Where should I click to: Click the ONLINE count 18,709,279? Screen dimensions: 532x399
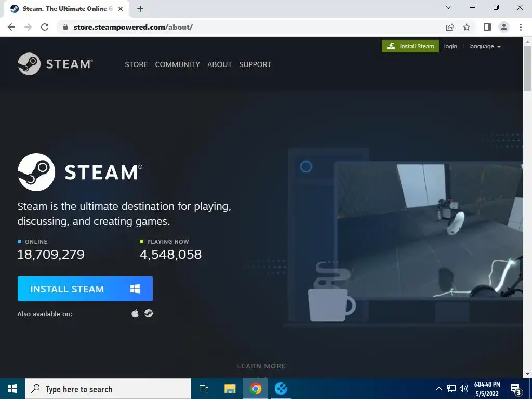[x=51, y=254]
